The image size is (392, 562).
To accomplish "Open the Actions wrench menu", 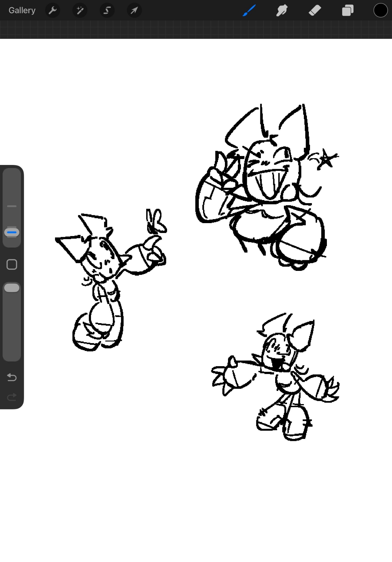I will point(53,10).
